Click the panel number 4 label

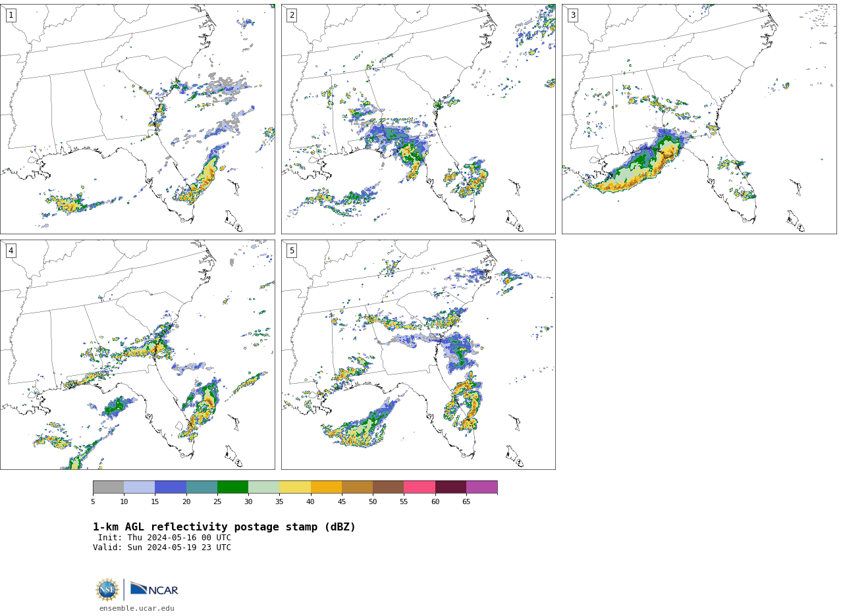coord(11,251)
